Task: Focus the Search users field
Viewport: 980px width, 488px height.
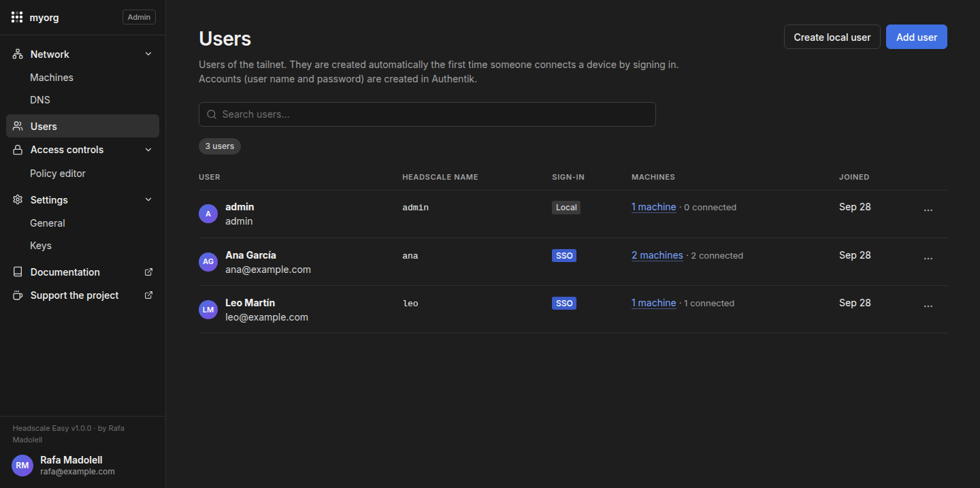Action: (x=427, y=114)
